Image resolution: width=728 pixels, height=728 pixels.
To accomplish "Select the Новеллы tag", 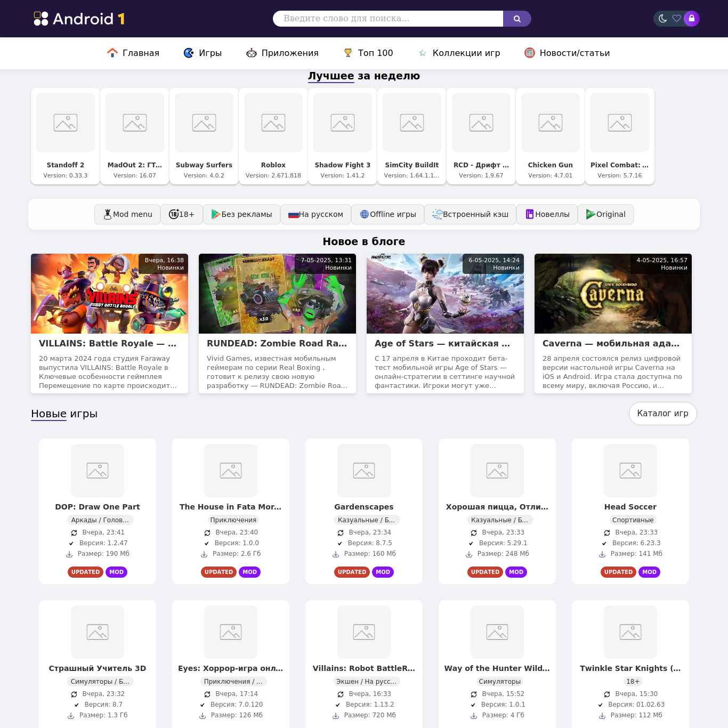I will click(547, 214).
